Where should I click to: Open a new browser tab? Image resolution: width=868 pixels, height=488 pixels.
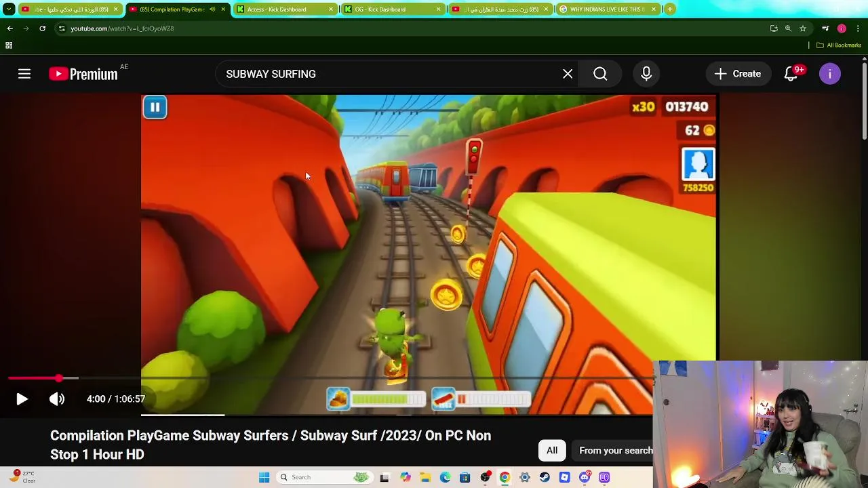[669, 9]
